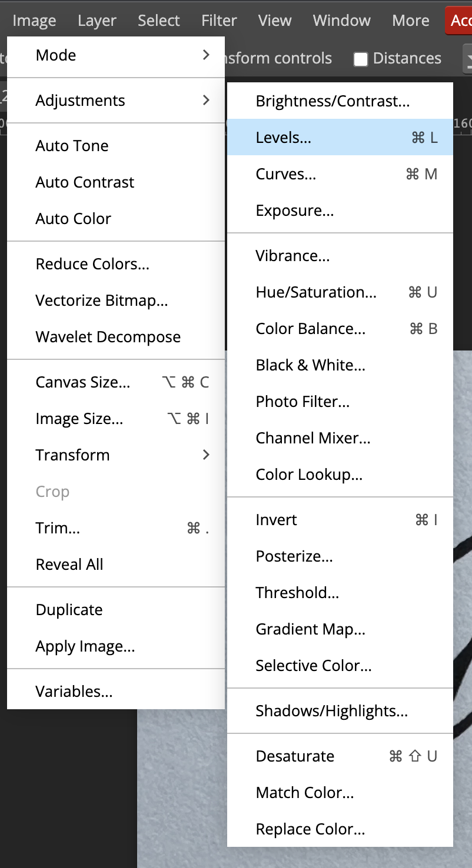Click the red Account button

click(x=460, y=21)
